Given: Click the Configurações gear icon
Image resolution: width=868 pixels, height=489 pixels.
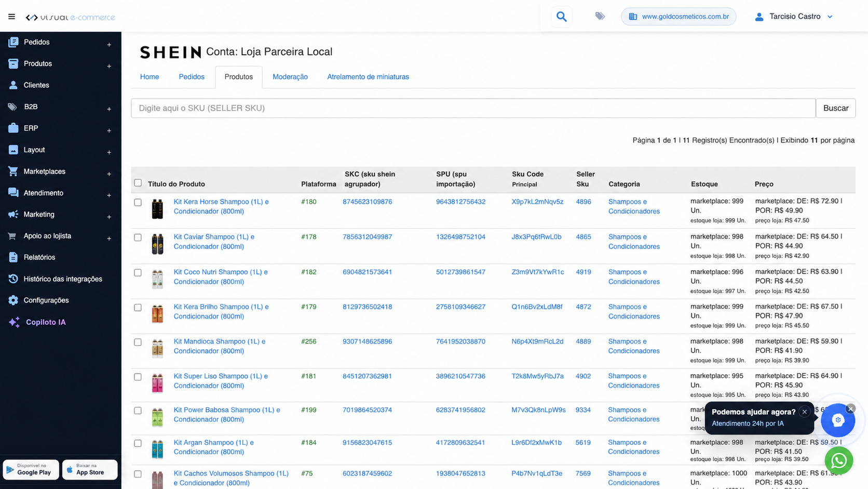Looking at the screenshot, I should tap(13, 300).
